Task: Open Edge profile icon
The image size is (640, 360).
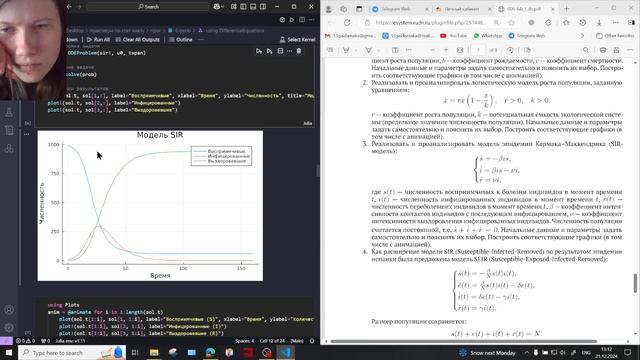Action: (328, 9)
